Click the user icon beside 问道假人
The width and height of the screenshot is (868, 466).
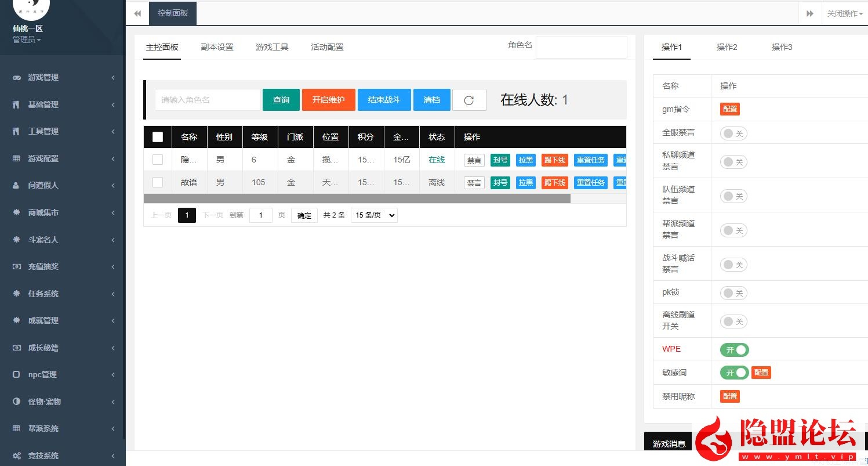[x=16, y=186]
